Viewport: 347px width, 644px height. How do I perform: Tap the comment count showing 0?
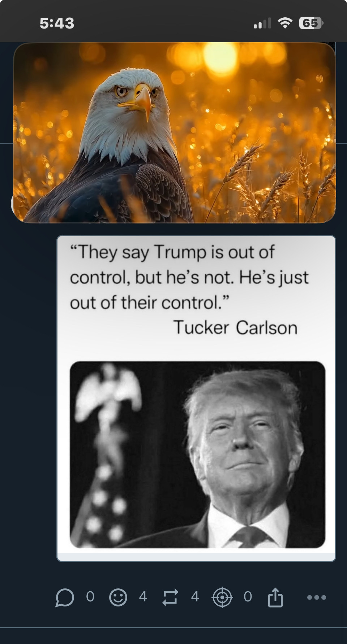tap(90, 597)
